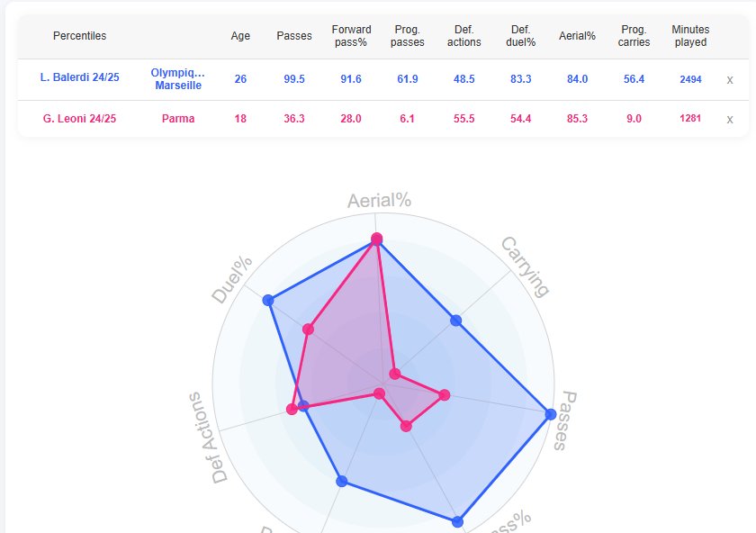Click Balerdi's blue Passes data point

(x=551, y=414)
